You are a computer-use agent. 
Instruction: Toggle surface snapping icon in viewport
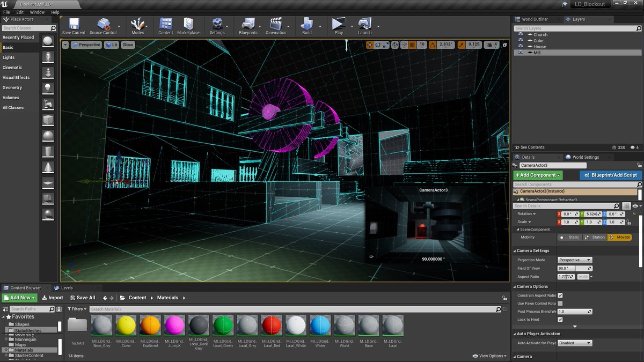click(404, 45)
